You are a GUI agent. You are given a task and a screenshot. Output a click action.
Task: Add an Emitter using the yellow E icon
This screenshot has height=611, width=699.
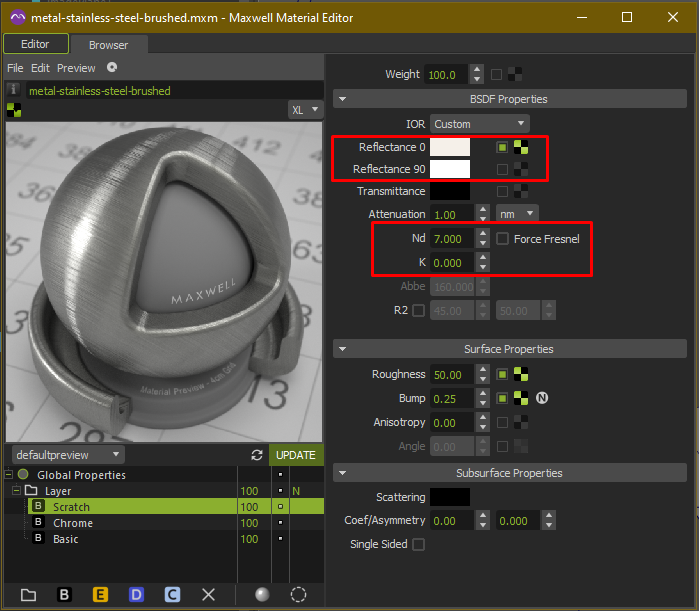(x=100, y=594)
